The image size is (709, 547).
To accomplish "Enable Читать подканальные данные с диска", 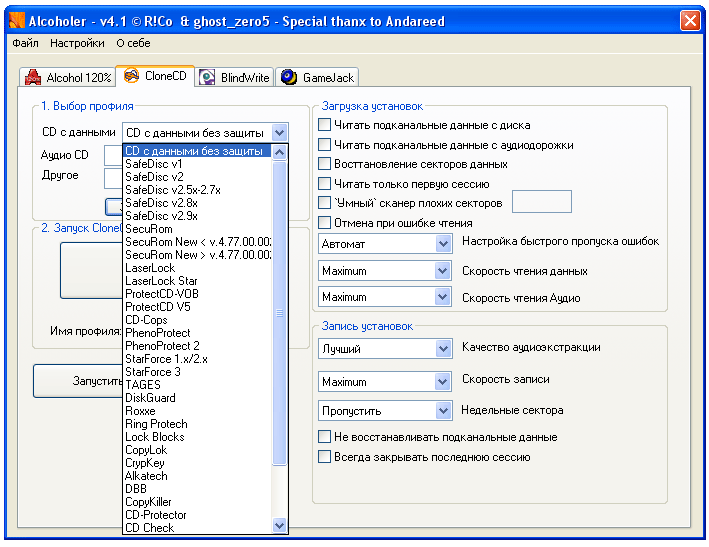I will coord(324,125).
